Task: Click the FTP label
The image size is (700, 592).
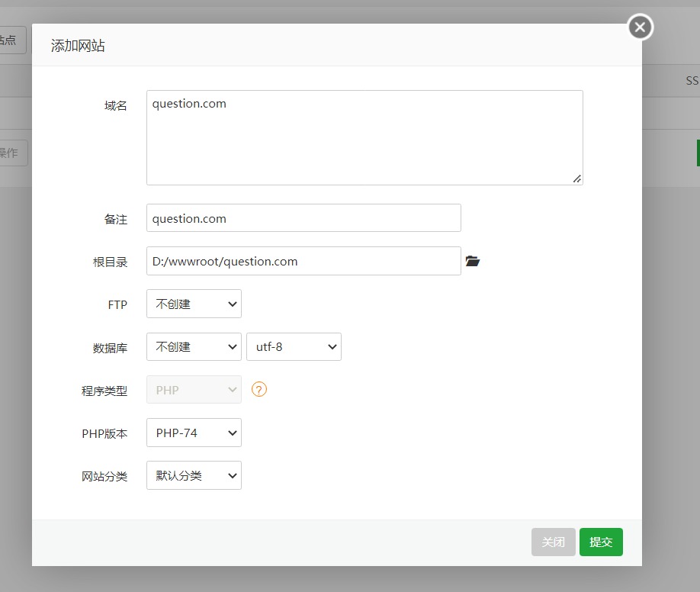Action: tap(117, 304)
